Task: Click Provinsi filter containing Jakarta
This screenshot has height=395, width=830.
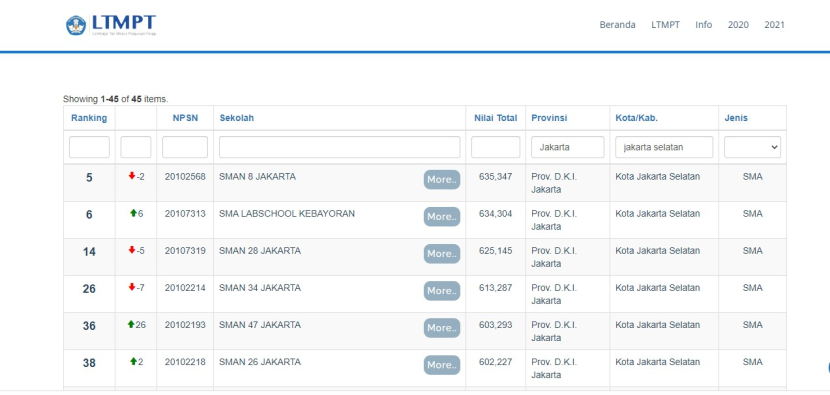Action: click(x=567, y=147)
